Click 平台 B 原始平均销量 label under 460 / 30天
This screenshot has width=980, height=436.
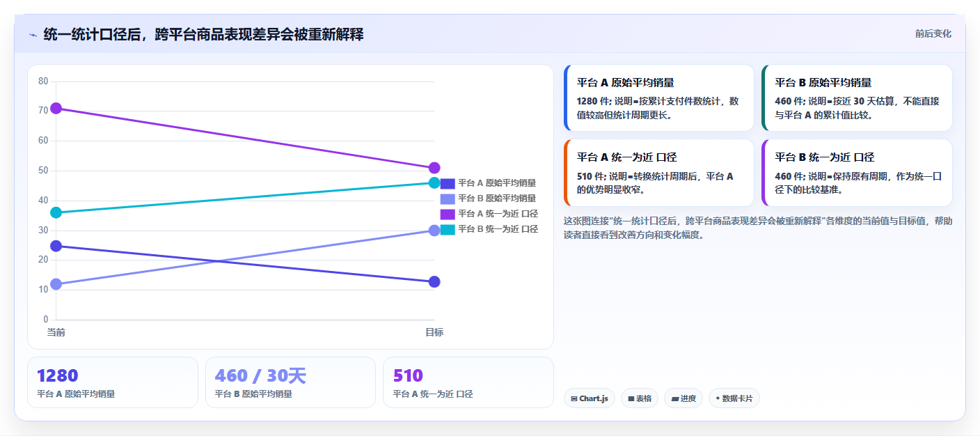(x=254, y=394)
